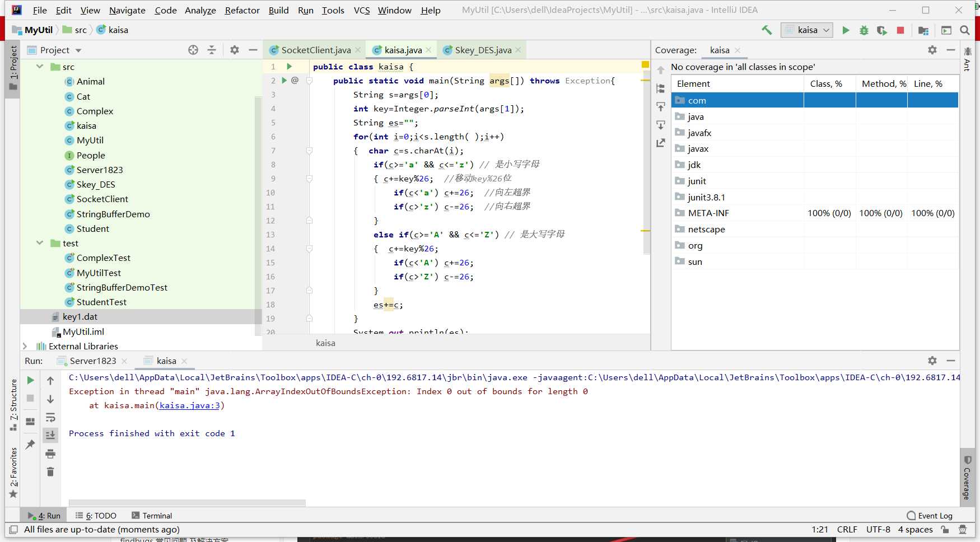This screenshot has width=980, height=542.
Task: Run kaisa with Coverage icon
Action: point(882,30)
